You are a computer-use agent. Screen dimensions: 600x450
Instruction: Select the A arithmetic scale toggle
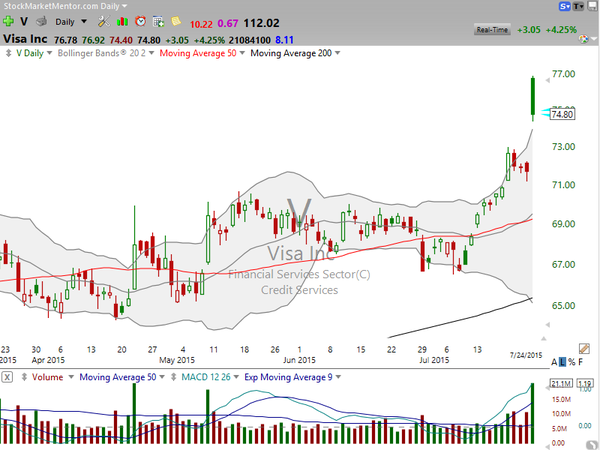pyautogui.click(x=554, y=362)
